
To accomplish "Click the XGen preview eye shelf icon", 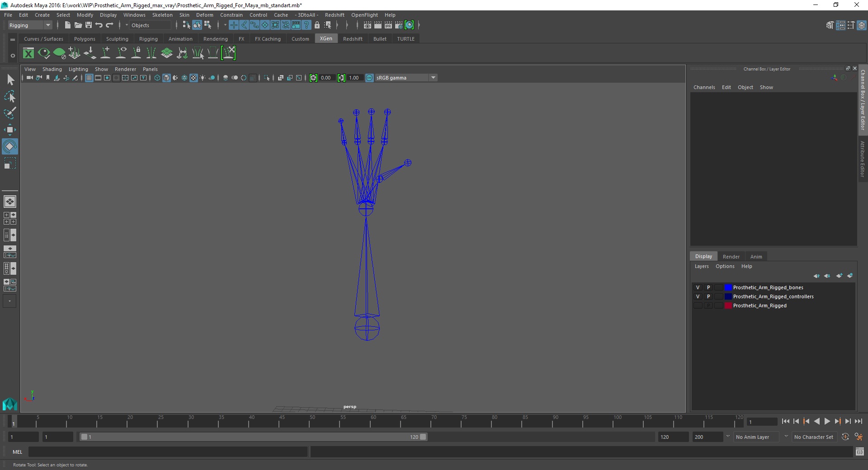I will (x=44, y=53).
